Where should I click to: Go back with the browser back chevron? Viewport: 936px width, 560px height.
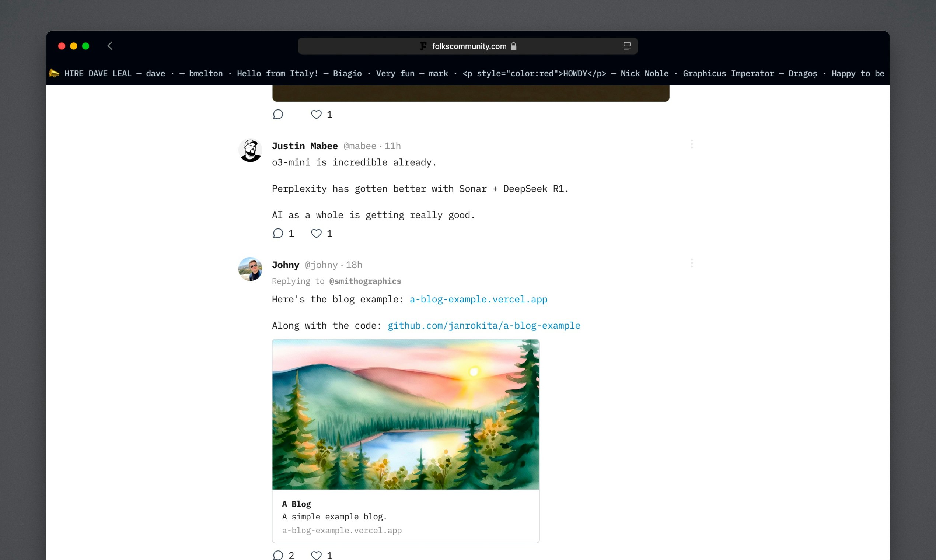coord(110,46)
